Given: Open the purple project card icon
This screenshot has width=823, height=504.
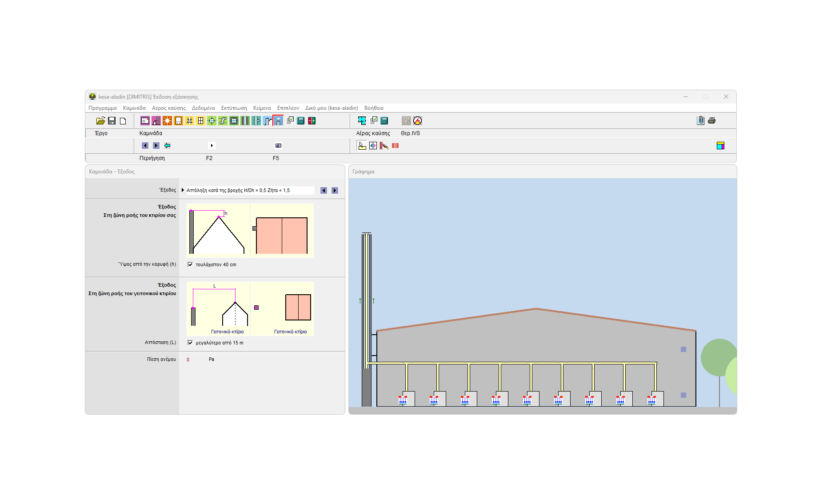Looking at the screenshot, I should click(x=145, y=121).
